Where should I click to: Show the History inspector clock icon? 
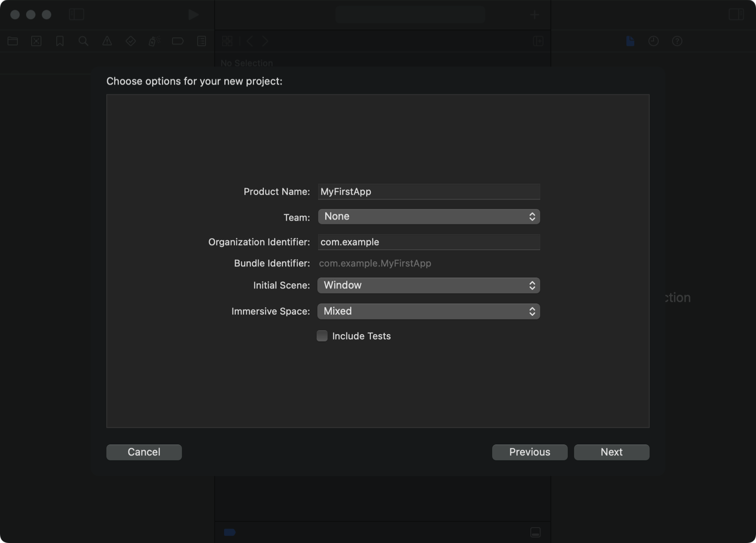(654, 41)
